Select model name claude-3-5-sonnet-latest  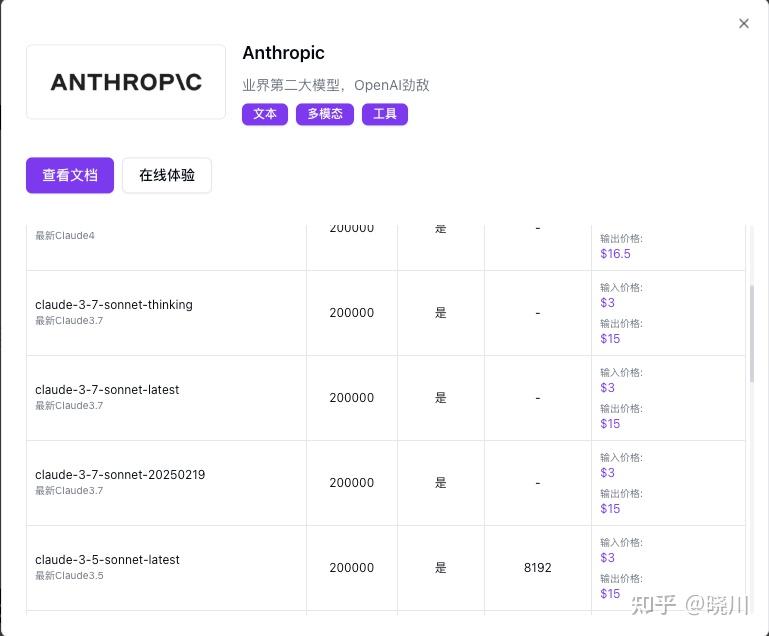[x=107, y=560]
